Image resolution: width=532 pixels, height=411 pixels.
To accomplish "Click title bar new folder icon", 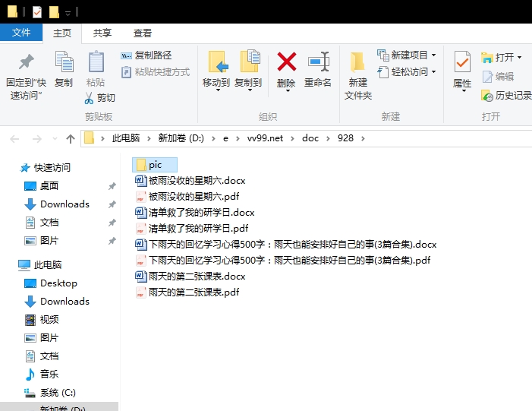I will tap(54, 12).
